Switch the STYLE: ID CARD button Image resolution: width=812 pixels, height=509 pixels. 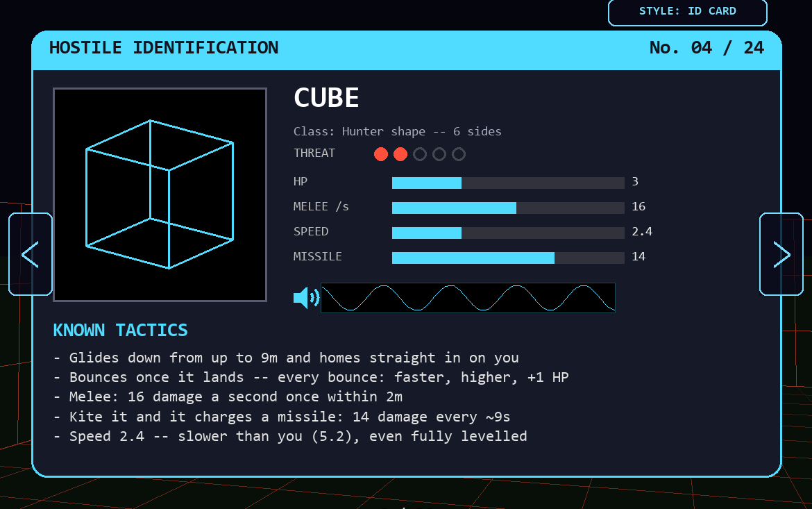[x=687, y=11]
